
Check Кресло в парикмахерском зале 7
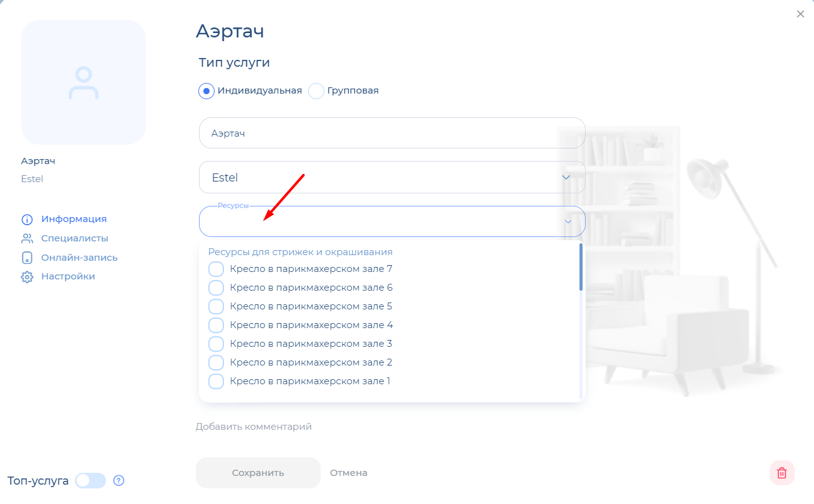pyautogui.click(x=216, y=269)
